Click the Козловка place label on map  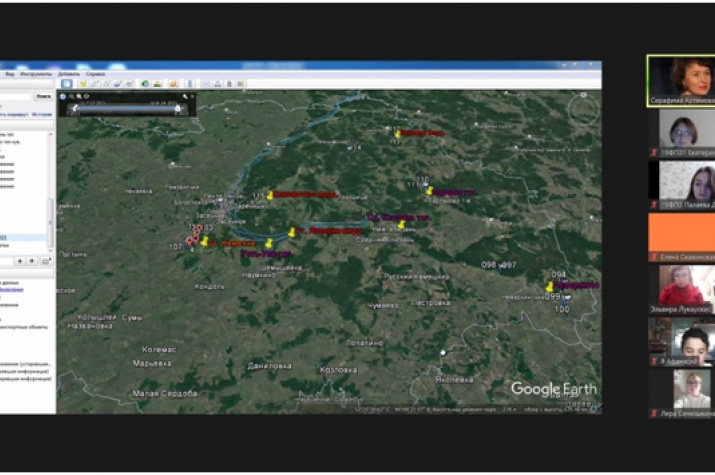coord(339,370)
